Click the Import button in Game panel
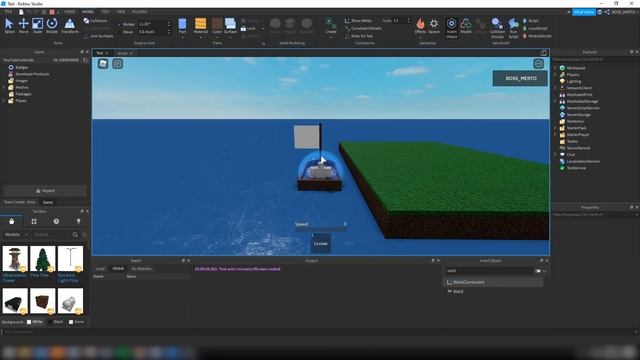Viewport: 640px width, 360px height. (45, 191)
